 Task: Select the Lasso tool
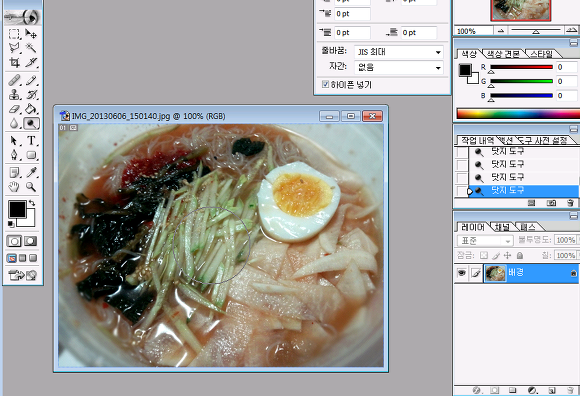pyautogui.click(x=14, y=48)
